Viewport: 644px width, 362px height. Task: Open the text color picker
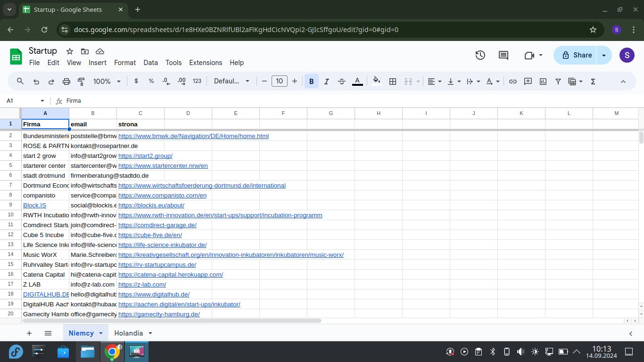tap(357, 81)
